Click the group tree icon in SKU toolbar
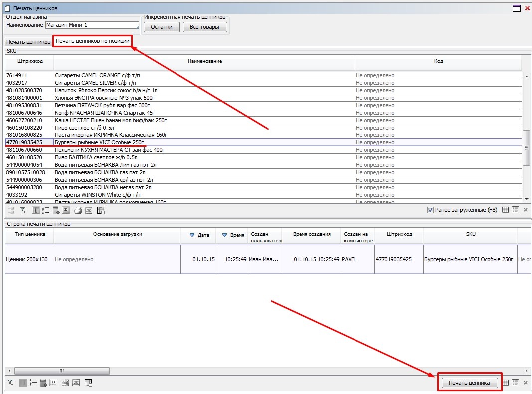The height and width of the screenshot is (394, 532). tap(11, 210)
